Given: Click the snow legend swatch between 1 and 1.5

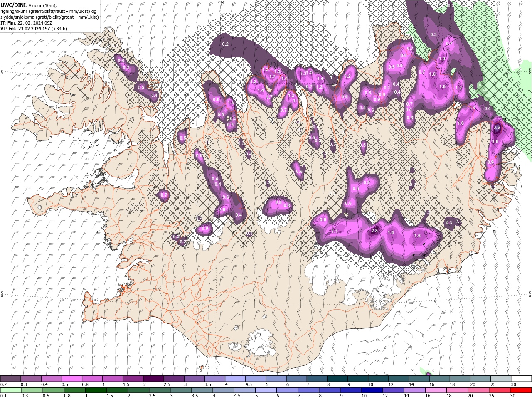Looking at the screenshot, I should (112, 378).
